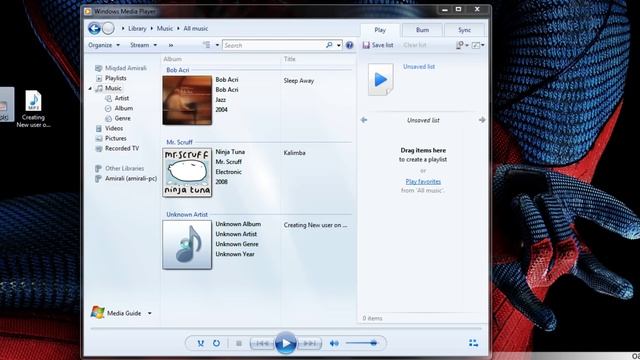Click the Forward navigation round button
Image resolution: width=640 pixels, height=360 pixels.
108,28
